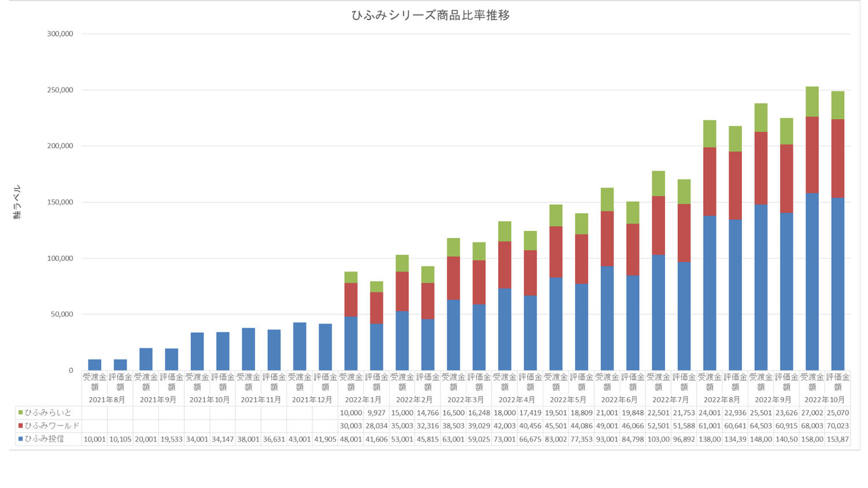Select the ひふみワールド cell 39,029
Image resolution: width=868 pixels, height=488 pixels.
[479, 426]
